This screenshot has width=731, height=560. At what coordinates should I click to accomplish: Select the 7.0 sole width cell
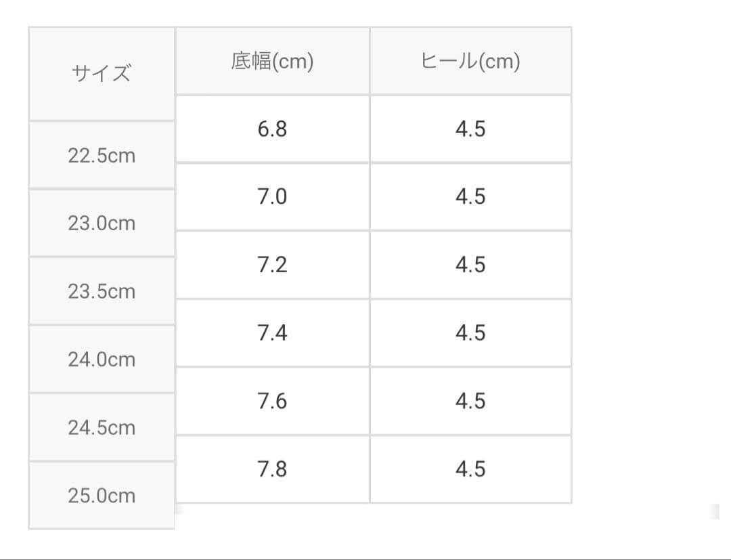(272, 196)
